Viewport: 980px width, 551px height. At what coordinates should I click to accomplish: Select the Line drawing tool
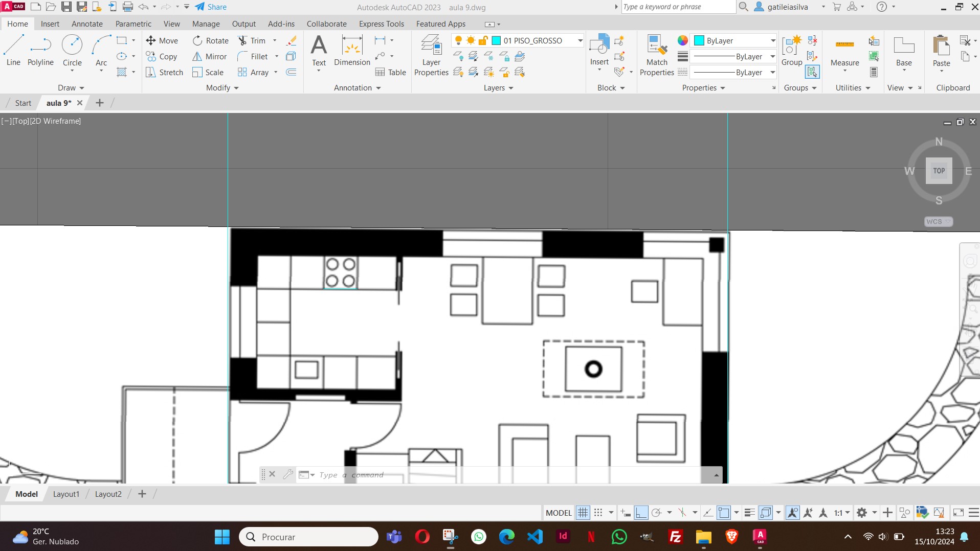tap(13, 51)
